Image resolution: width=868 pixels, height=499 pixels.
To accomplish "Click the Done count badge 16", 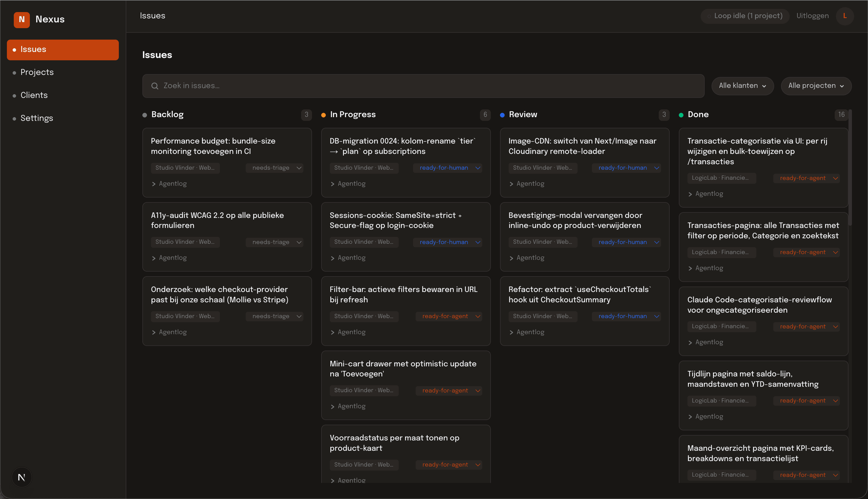I will (x=841, y=115).
